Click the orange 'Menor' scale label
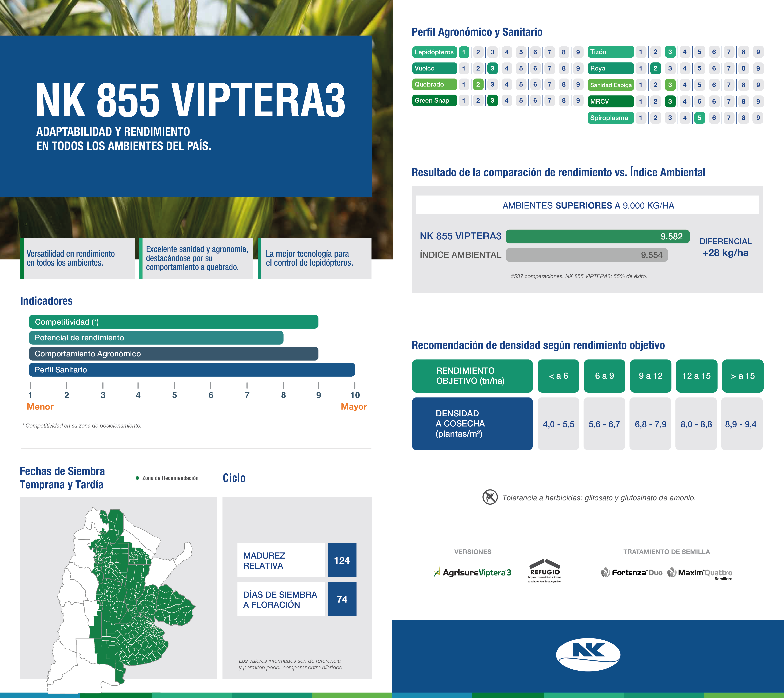 tap(40, 407)
